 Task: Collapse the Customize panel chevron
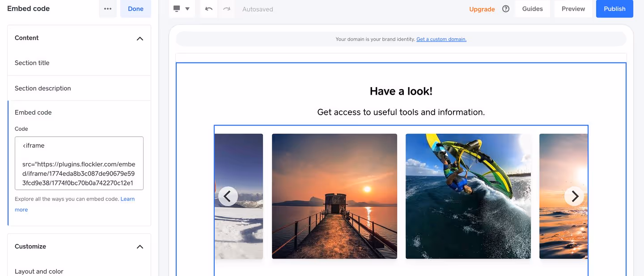point(140,247)
